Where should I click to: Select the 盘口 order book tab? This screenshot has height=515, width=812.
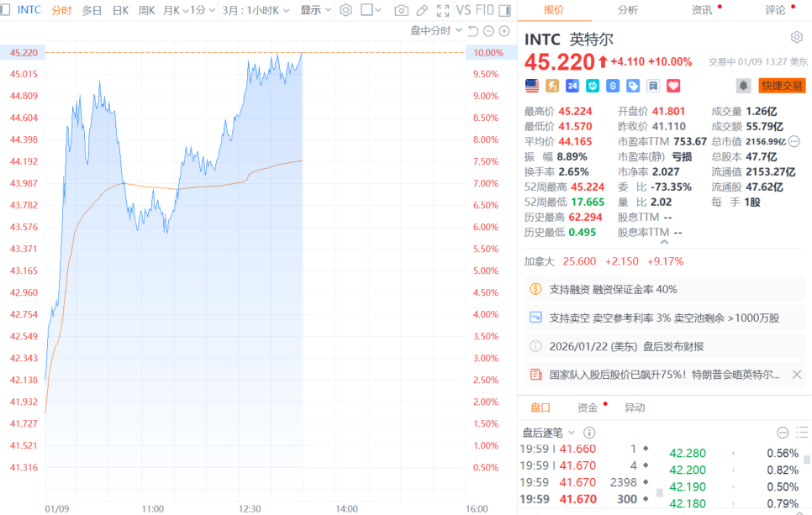(540, 407)
